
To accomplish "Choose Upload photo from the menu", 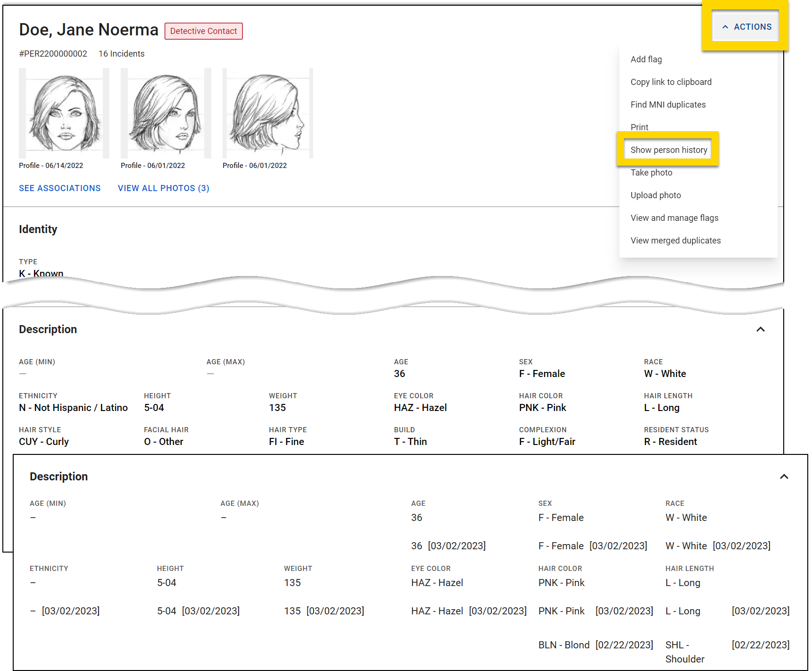I will click(x=655, y=195).
